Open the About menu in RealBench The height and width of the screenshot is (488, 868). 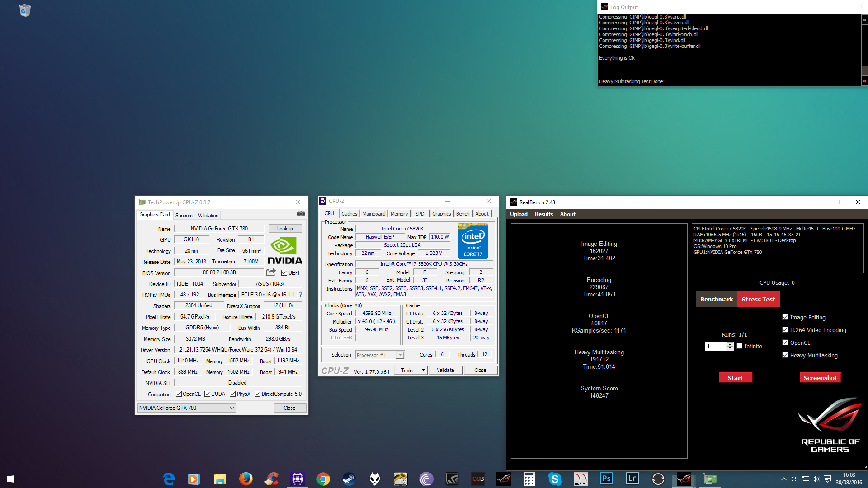(x=567, y=214)
